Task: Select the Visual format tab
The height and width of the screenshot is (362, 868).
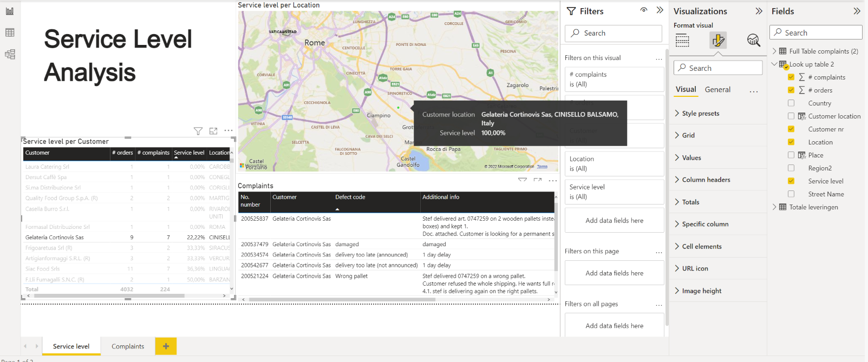Action: coord(686,90)
